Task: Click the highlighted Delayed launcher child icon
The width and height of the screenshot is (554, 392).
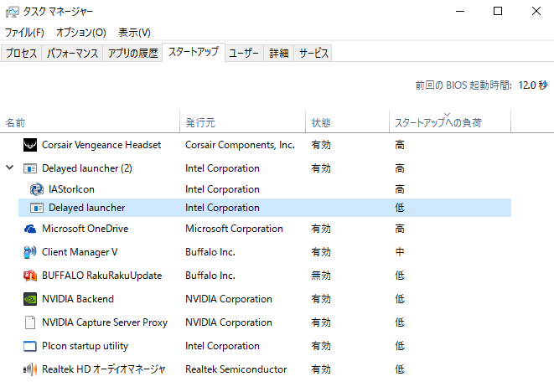Action: (x=37, y=208)
